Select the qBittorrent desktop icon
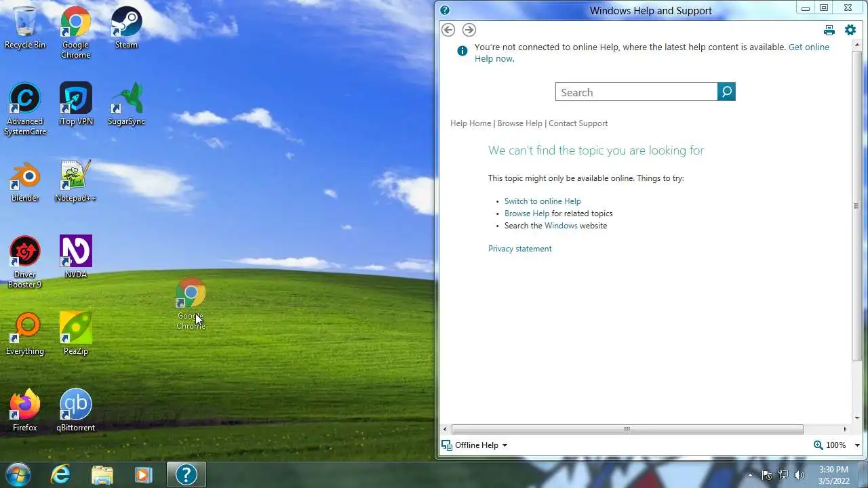The image size is (868, 488). pyautogui.click(x=76, y=411)
